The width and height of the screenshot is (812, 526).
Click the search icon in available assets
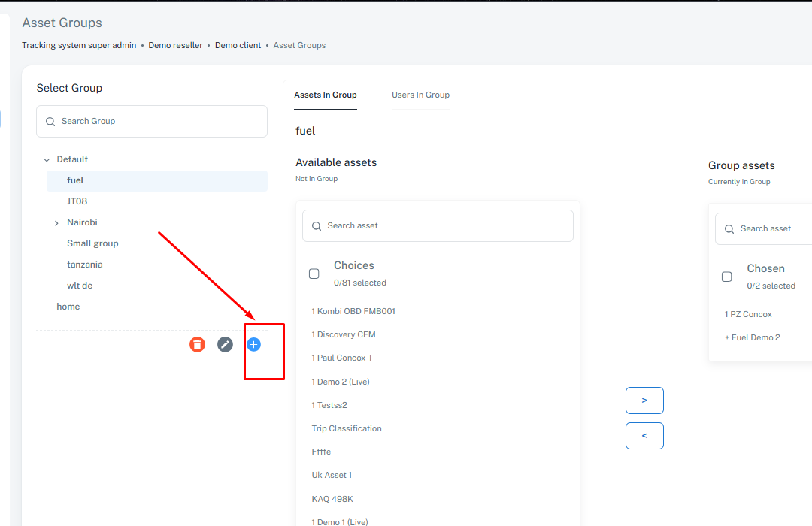[317, 226]
